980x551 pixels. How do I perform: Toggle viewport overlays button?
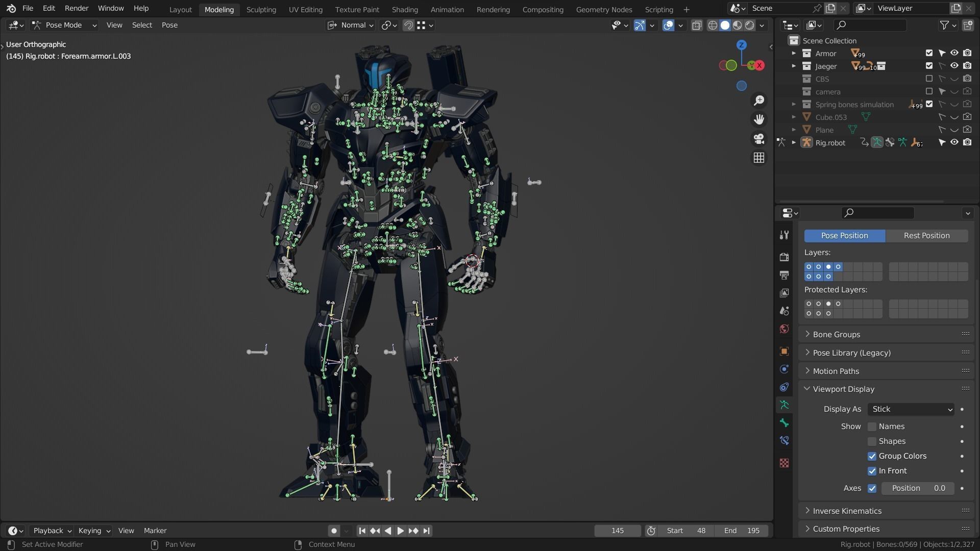click(x=668, y=25)
